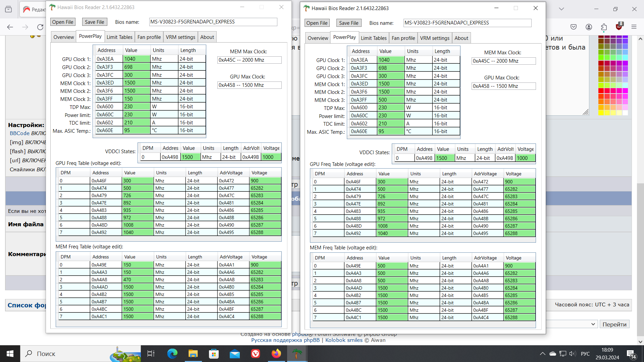This screenshot has height=362, width=644.
Task: Show hidden system tray icons
Action: [542, 354]
